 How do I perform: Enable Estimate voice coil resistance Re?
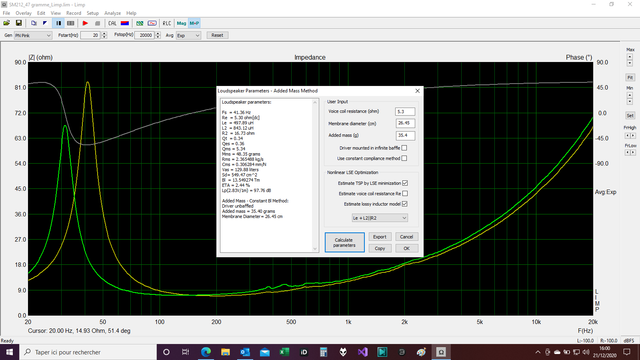405,193
